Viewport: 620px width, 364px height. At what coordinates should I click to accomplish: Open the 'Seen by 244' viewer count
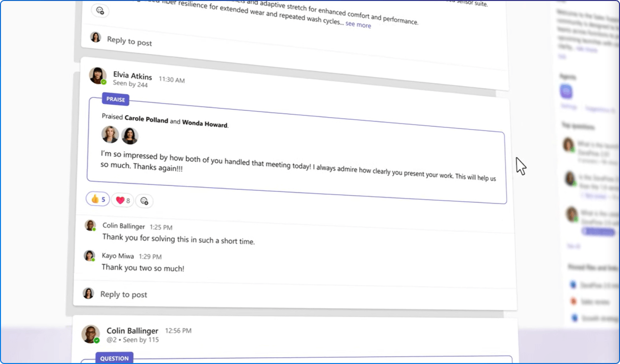coord(130,84)
